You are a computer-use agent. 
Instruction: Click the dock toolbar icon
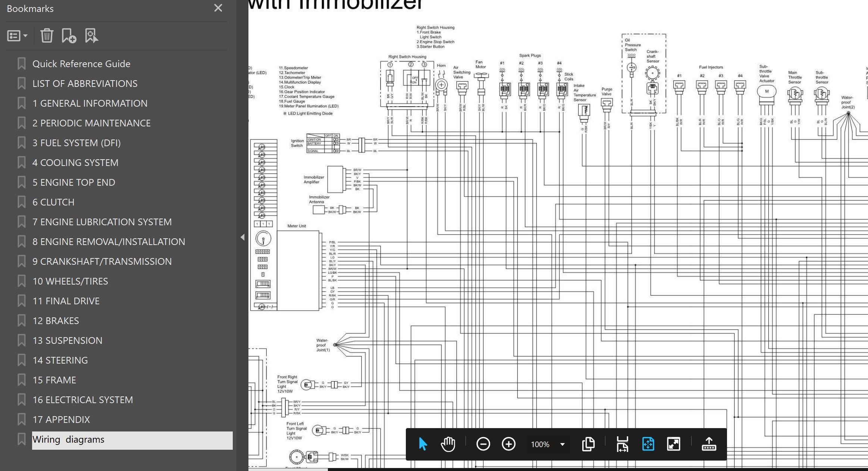coord(709,444)
